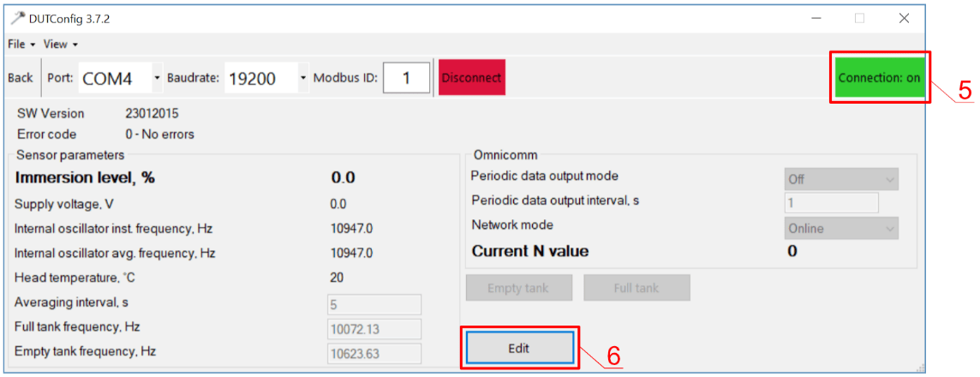
Task: Click the green Connection: on indicator
Action: 879,78
